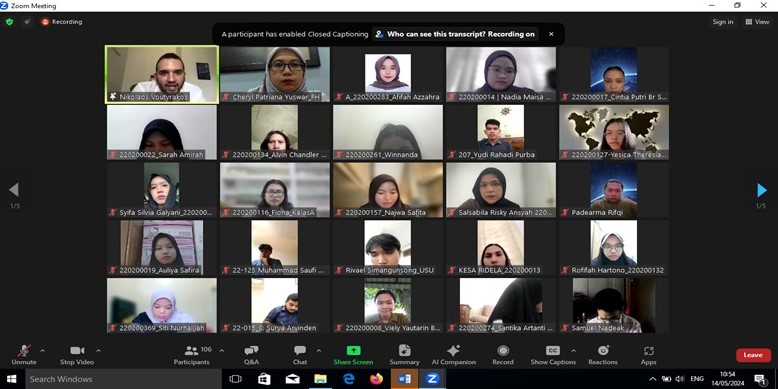Select Nikolaos Voutyrakos video tile
778x389 pixels.
pos(162,74)
